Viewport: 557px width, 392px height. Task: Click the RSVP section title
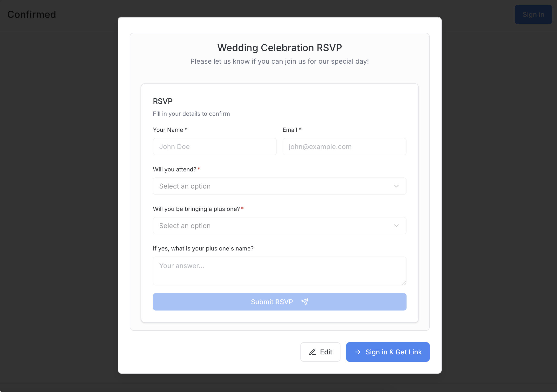point(163,101)
